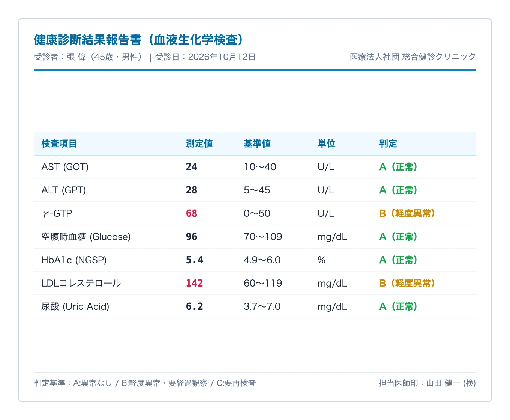Click the 検査項目 column header

coord(59,144)
